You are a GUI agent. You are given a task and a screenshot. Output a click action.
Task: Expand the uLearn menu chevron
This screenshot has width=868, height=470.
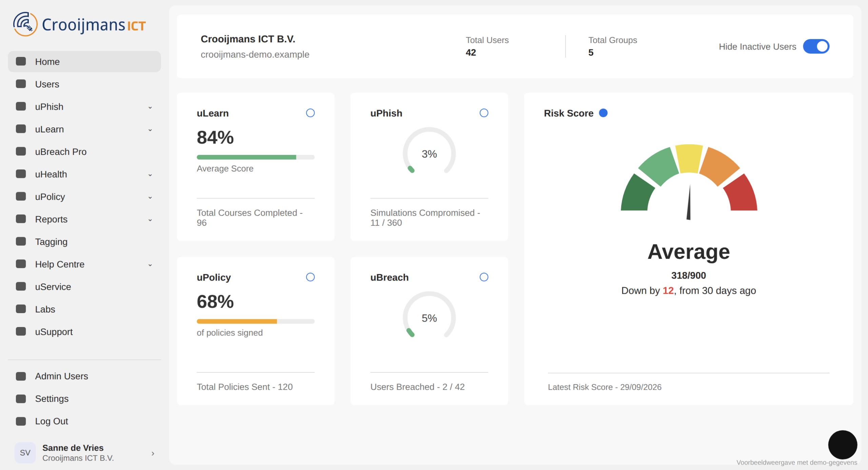150,130
